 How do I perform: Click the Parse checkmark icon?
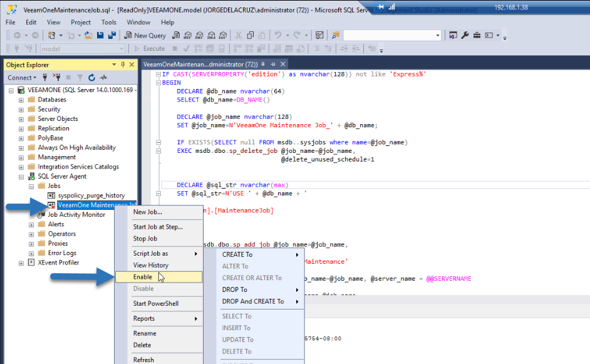186,49
